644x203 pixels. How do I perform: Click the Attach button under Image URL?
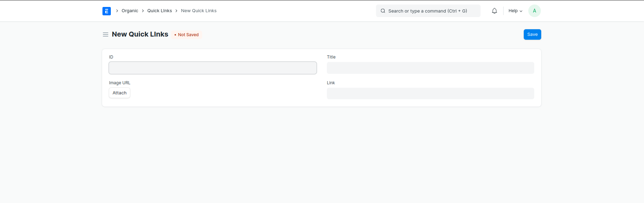point(120,93)
